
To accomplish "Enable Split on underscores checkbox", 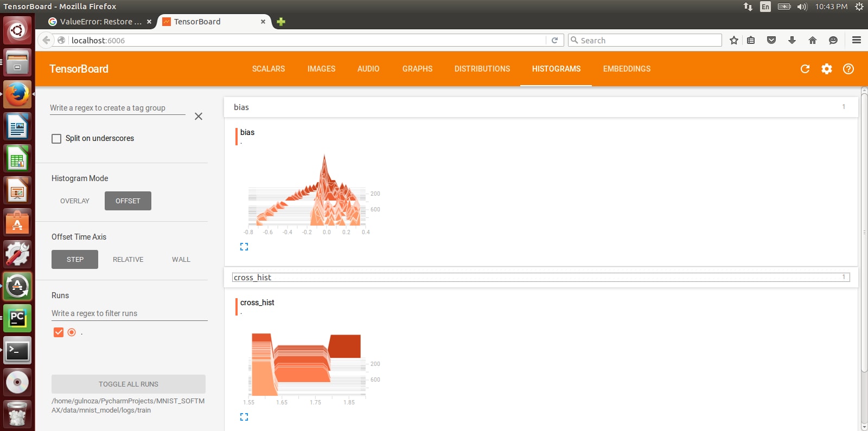I will click(x=56, y=139).
